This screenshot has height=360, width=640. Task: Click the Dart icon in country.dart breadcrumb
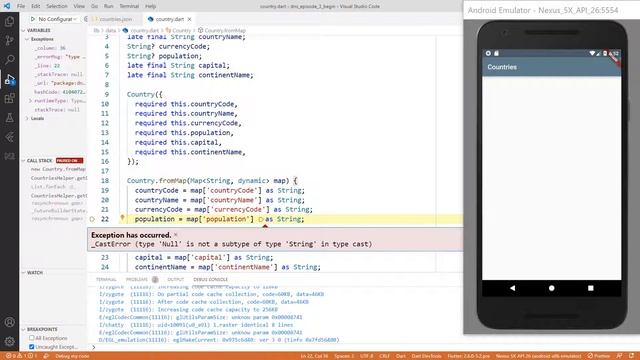point(125,31)
